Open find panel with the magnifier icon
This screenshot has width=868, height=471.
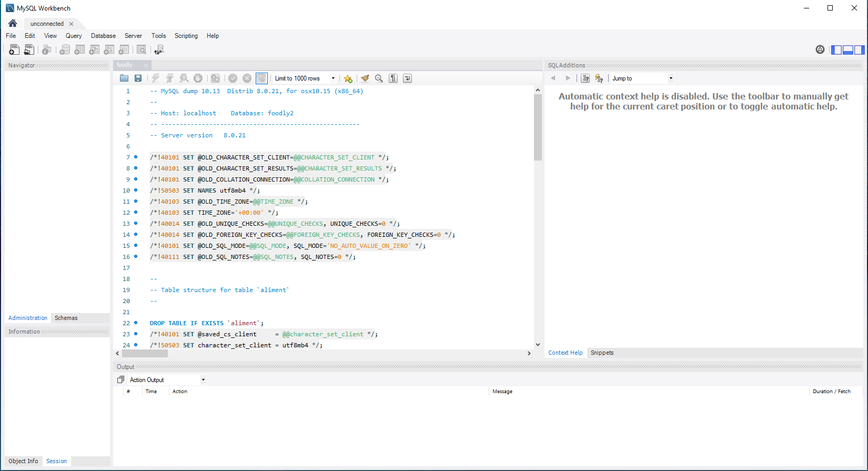(x=379, y=78)
